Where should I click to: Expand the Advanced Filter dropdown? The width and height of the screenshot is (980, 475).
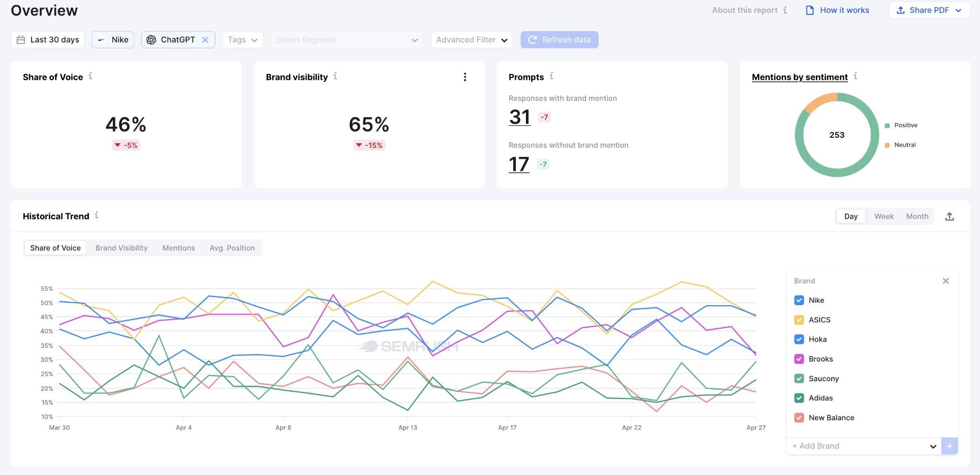[x=472, y=40]
